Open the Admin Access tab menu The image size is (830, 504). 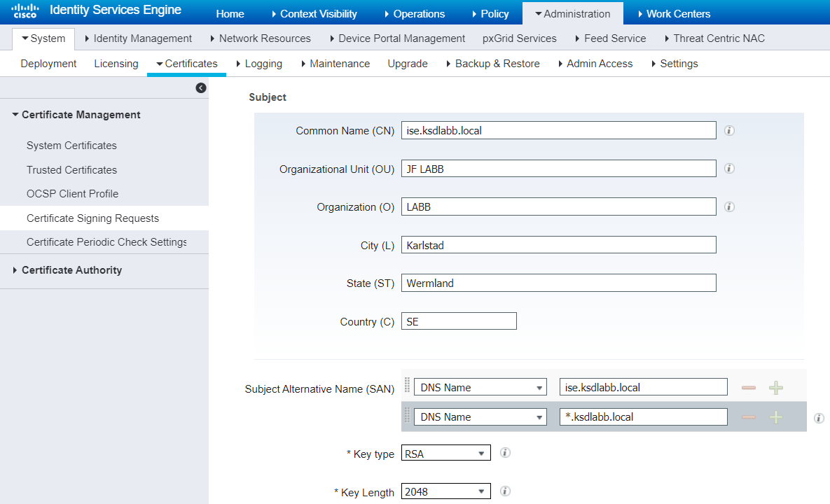pyautogui.click(x=595, y=64)
